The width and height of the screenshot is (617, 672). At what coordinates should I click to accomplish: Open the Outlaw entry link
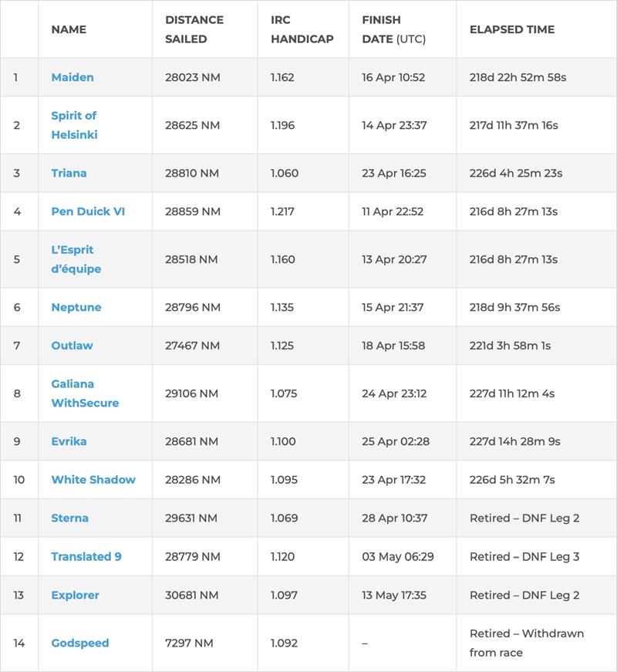pyautogui.click(x=72, y=346)
